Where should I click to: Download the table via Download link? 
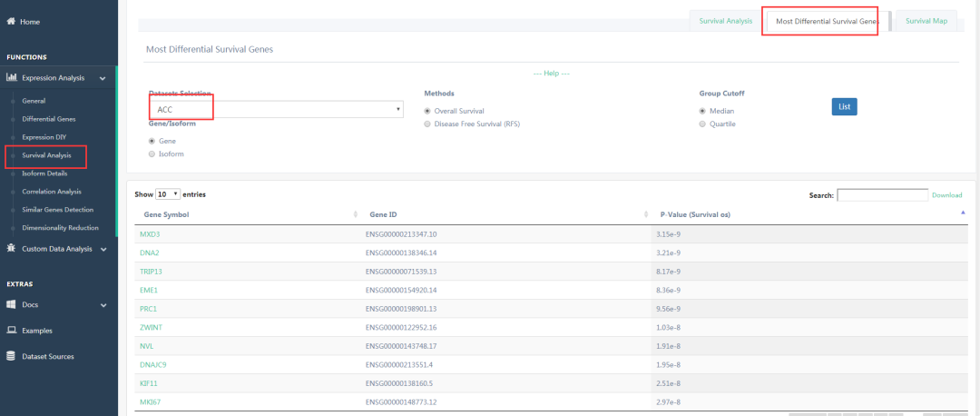point(946,195)
